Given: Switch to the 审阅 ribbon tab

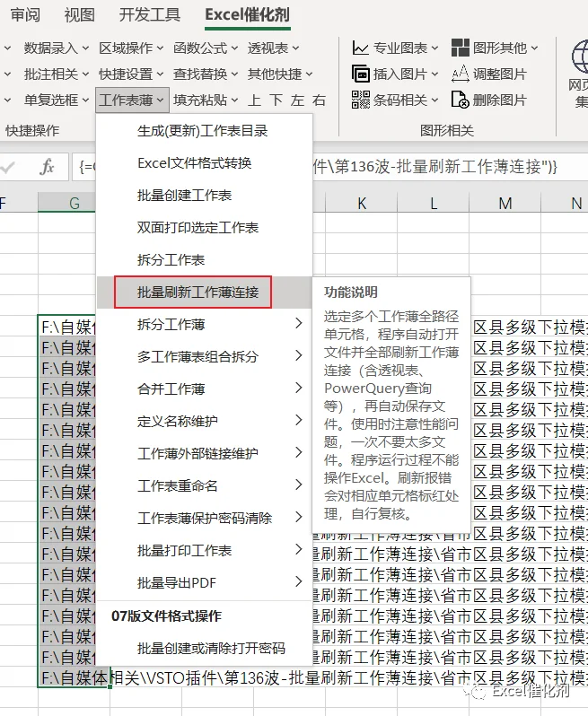Looking at the screenshot, I should coord(25,14).
